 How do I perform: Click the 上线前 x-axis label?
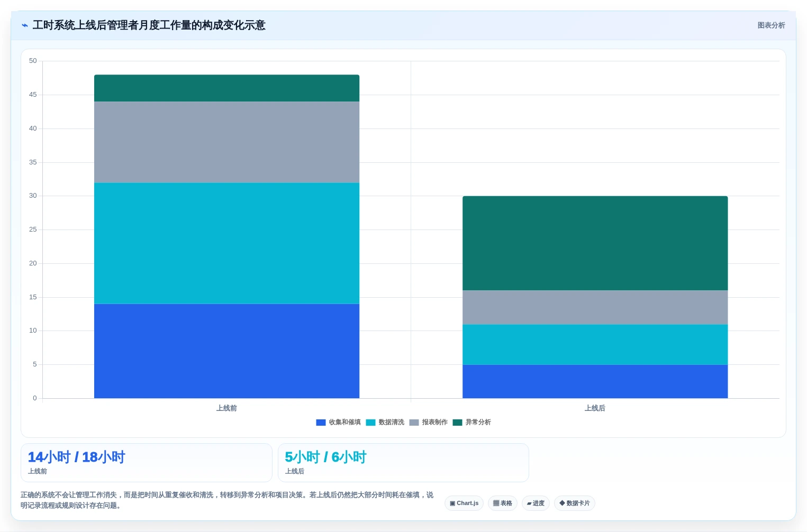tap(226, 408)
